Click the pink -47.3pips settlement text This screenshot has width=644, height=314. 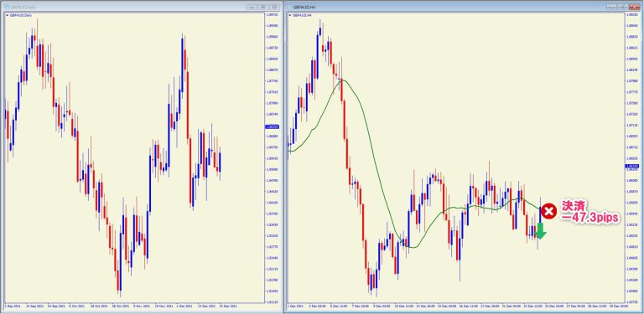[589, 219]
